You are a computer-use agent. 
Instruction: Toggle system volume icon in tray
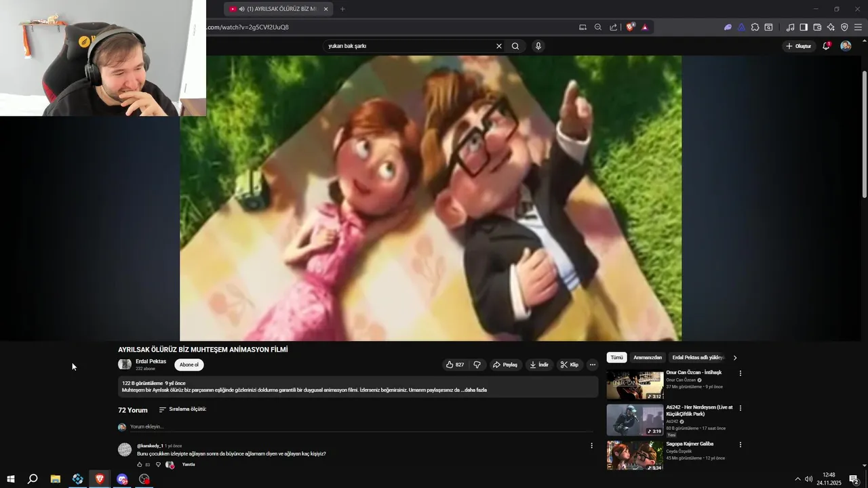(808, 479)
